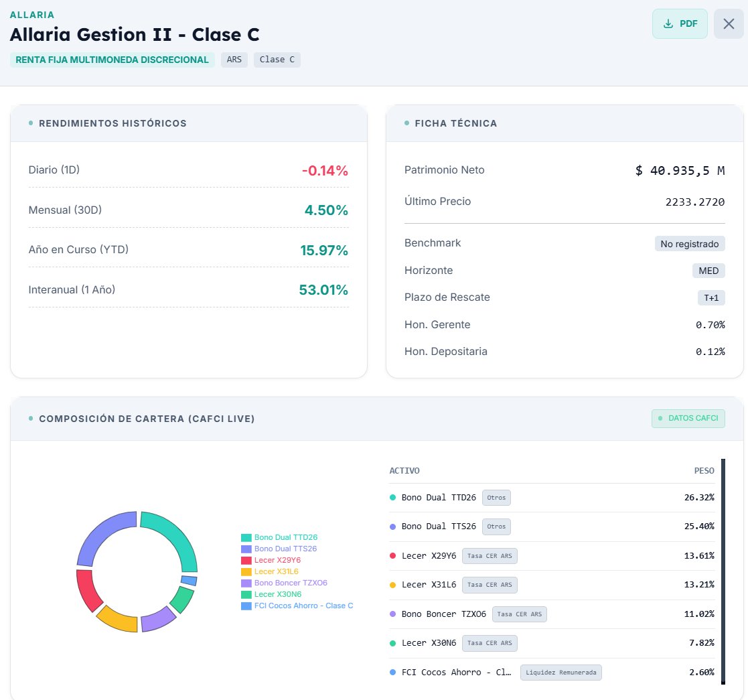
Task: Select the Lecer X31L6 asset name in table
Action: tap(429, 585)
